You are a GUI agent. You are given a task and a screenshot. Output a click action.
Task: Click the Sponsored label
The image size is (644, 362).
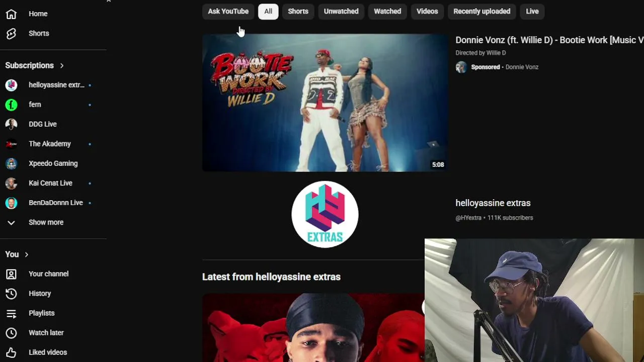point(486,67)
